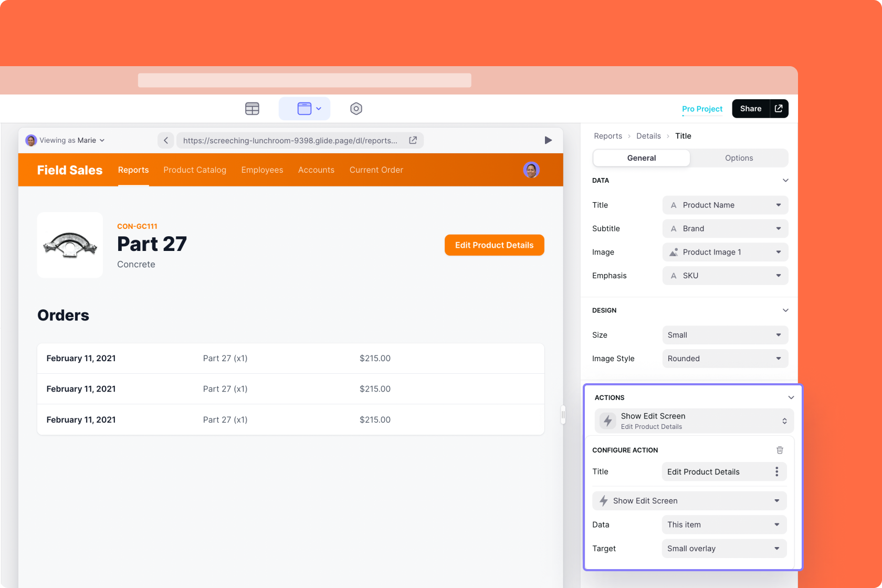Viewport: 882px width, 588px height.
Task: Collapse the DATA section
Action: tap(785, 180)
